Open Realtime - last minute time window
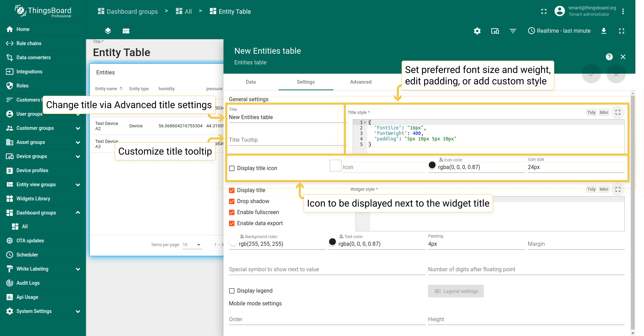The image size is (644, 336). (559, 31)
